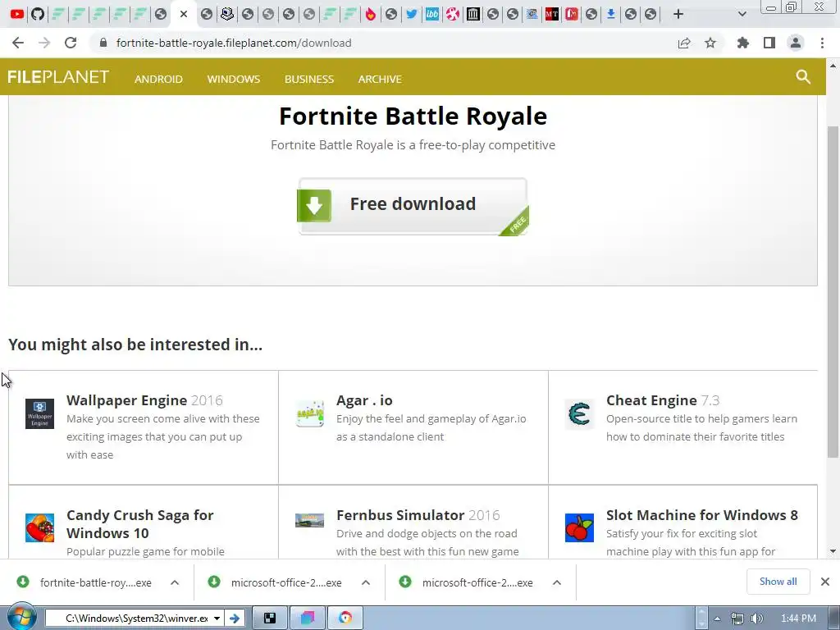Open Agar . io link
The height and width of the screenshot is (630, 840).
point(364,400)
